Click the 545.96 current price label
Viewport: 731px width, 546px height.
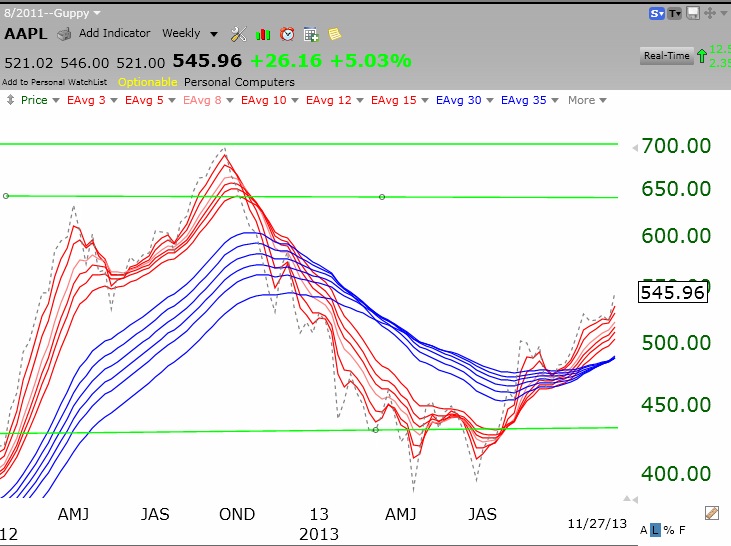point(673,292)
